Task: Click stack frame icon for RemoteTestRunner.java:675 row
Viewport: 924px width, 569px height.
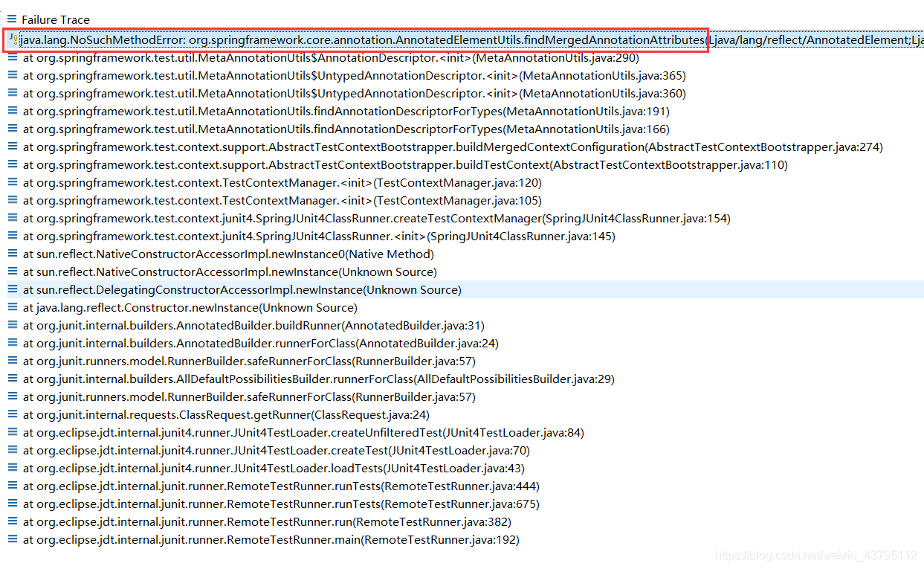Action: (12, 504)
